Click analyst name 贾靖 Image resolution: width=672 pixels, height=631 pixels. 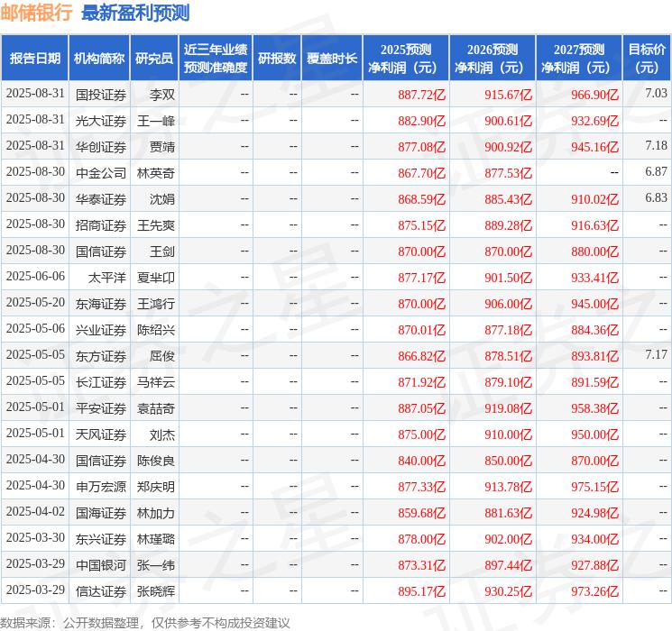(162, 147)
